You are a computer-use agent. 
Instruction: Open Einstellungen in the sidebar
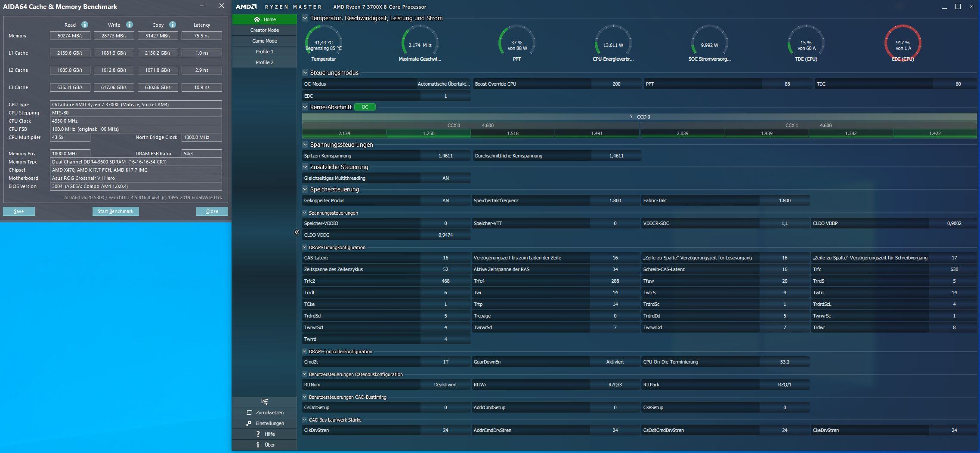tap(264, 423)
